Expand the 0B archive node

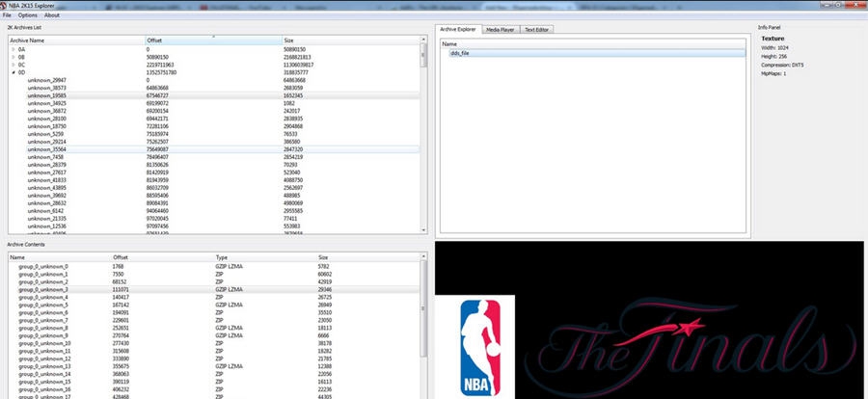[14, 57]
